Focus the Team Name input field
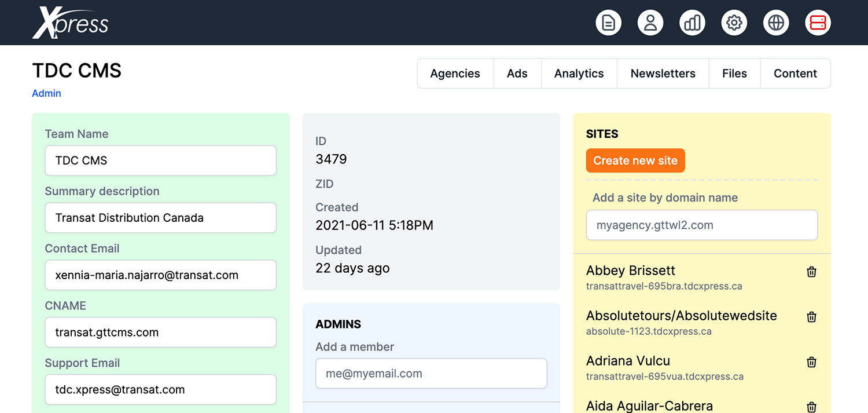The image size is (868, 413). pos(160,160)
